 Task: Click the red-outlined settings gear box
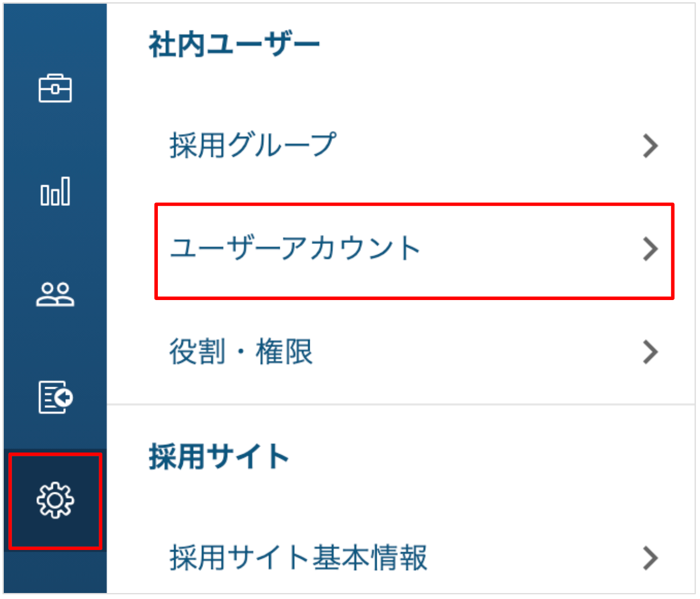click(55, 500)
